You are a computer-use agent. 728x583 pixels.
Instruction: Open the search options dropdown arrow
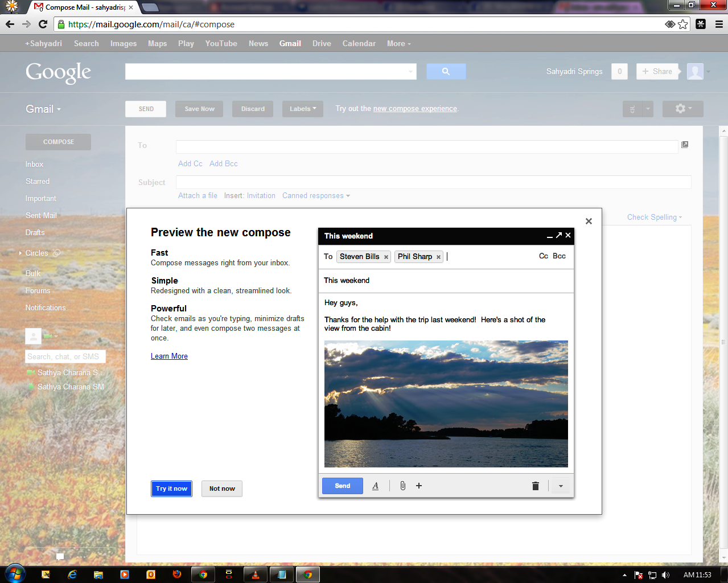click(410, 72)
